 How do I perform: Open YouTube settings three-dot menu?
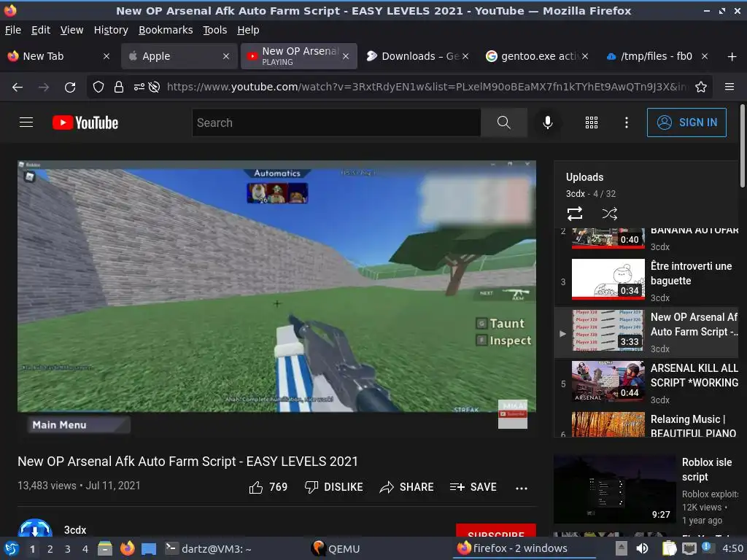point(627,122)
